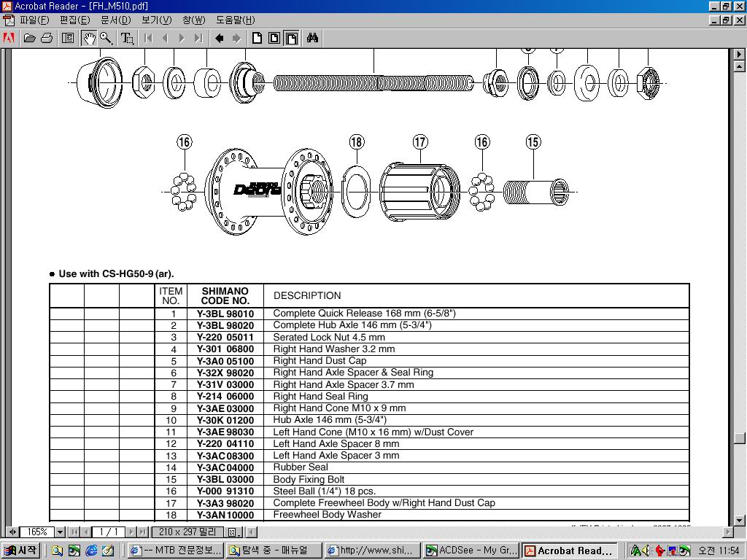
Task: Toggle the navigation pane toolbar button
Action: (68, 38)
